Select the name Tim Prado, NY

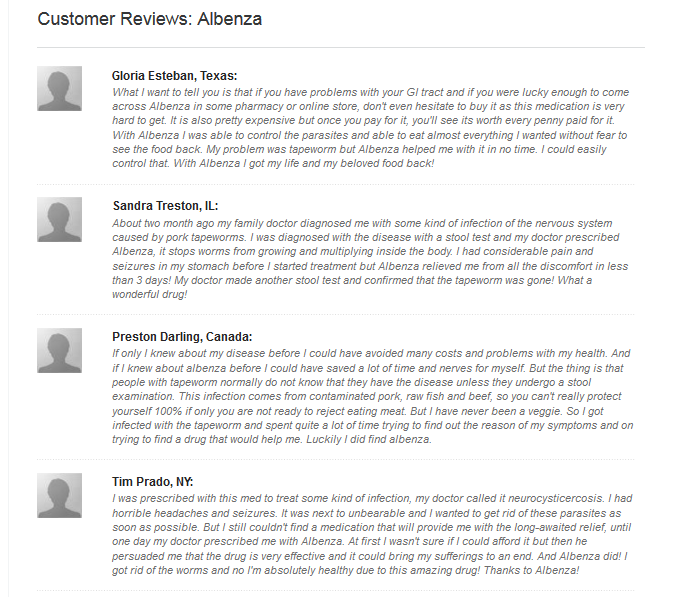click(x=152, y=482)
